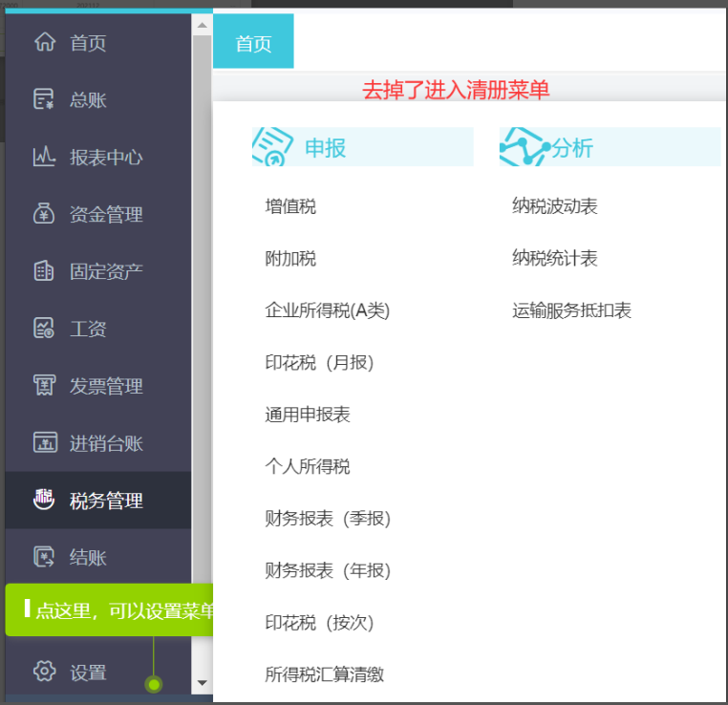Click the 分析 section header text

click(x=572, y=147)
